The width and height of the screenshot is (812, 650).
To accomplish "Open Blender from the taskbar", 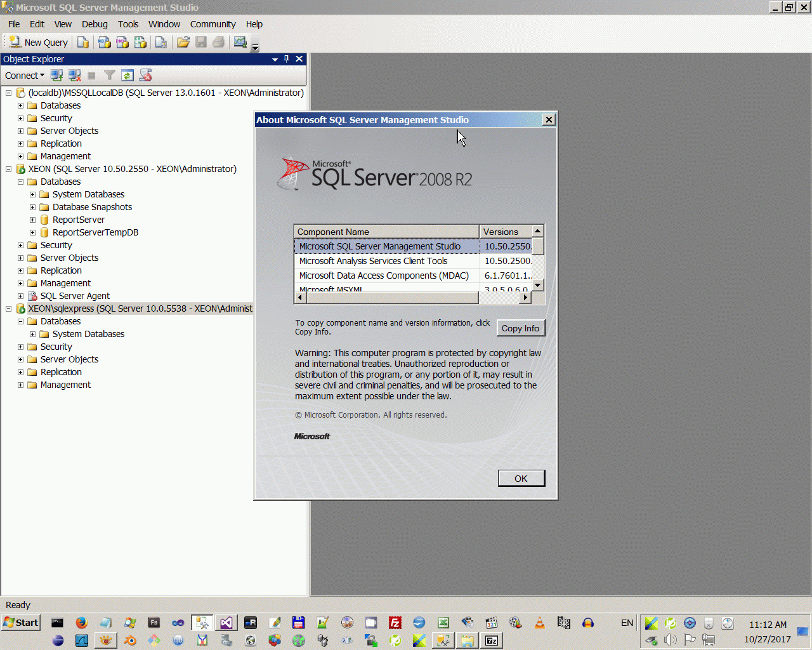I will 130,640.
